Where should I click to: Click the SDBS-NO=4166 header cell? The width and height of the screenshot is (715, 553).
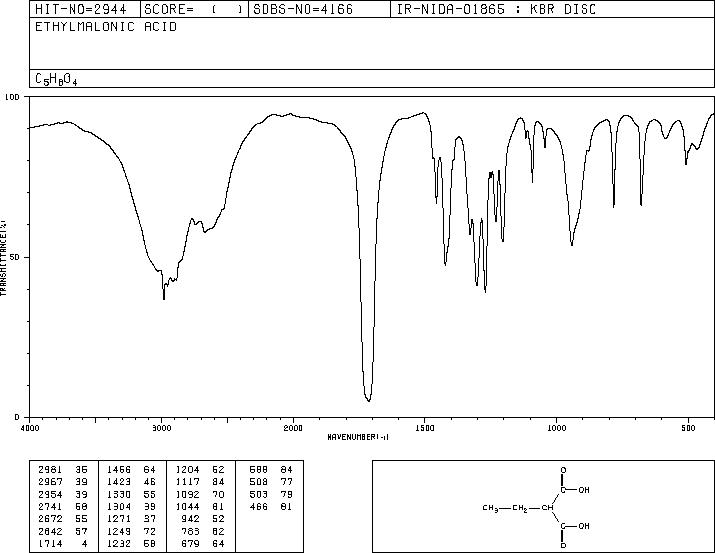click(x=319, y=9)
